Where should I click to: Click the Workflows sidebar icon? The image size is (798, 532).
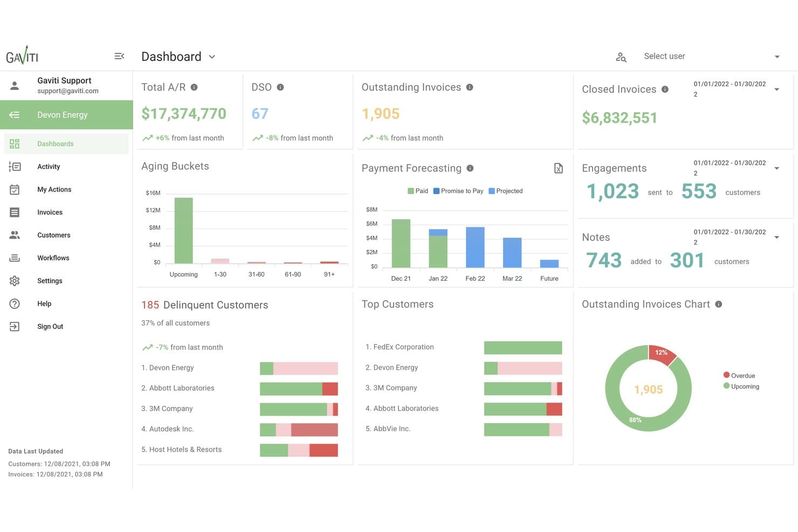point(15,258)
